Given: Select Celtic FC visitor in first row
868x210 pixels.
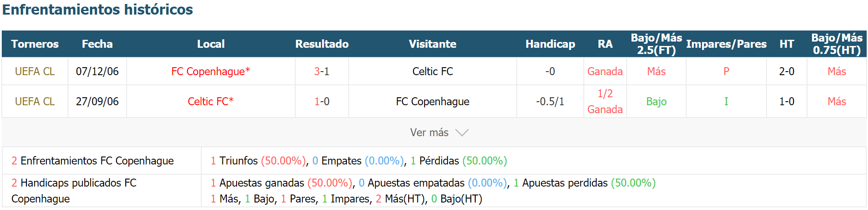Looking at the screenshot, I should (x=432, y=71).
